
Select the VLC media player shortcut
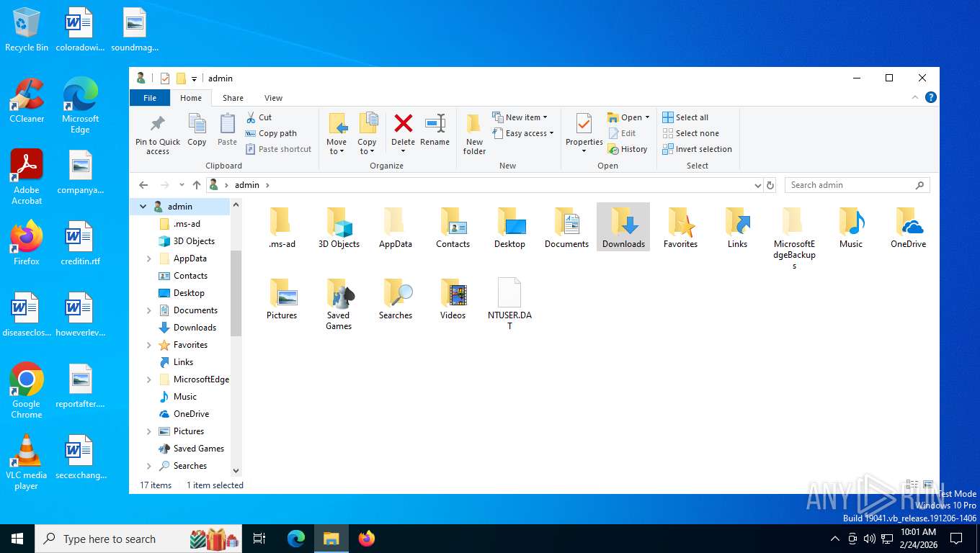coord(27,462)
